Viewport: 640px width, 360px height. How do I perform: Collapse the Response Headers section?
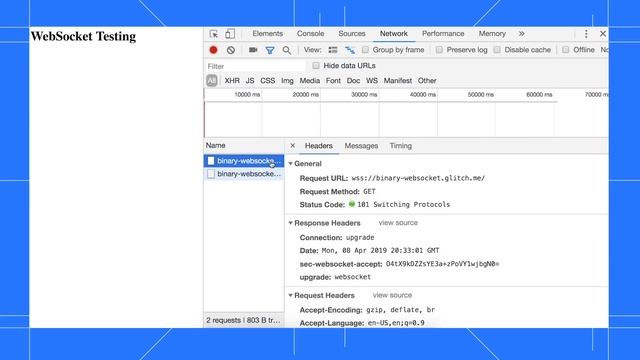click(291, 223)
